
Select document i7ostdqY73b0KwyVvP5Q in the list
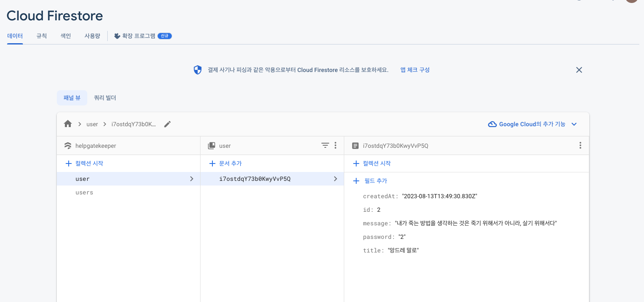point(272,179)
